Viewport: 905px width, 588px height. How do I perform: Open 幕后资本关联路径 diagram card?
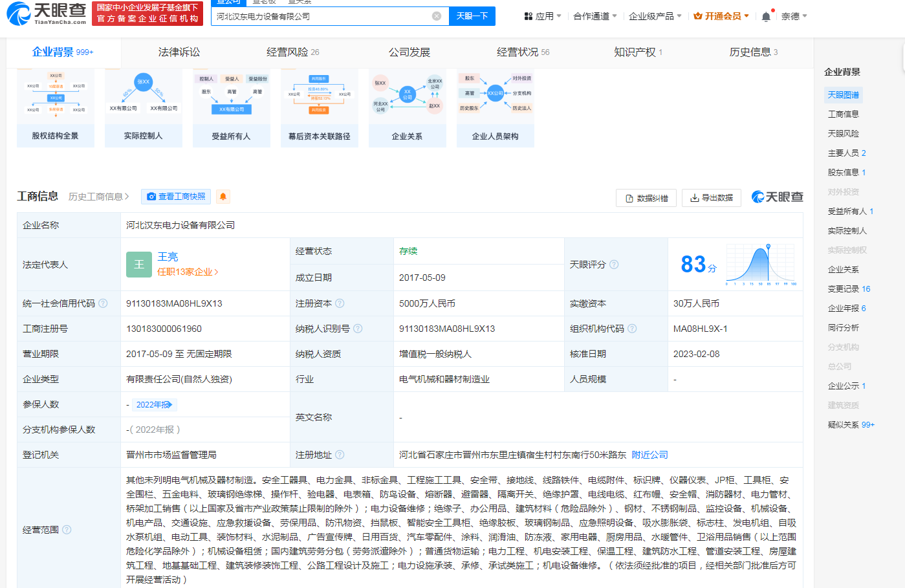coord(320,108)
